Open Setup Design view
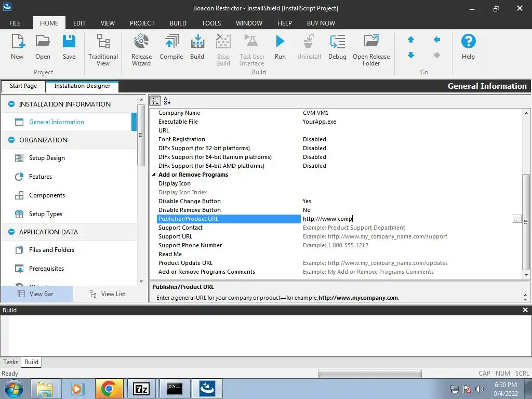Image resolution: width=532 pixels, height=399 pixels. pyautogui.click(x=47, y=158)
